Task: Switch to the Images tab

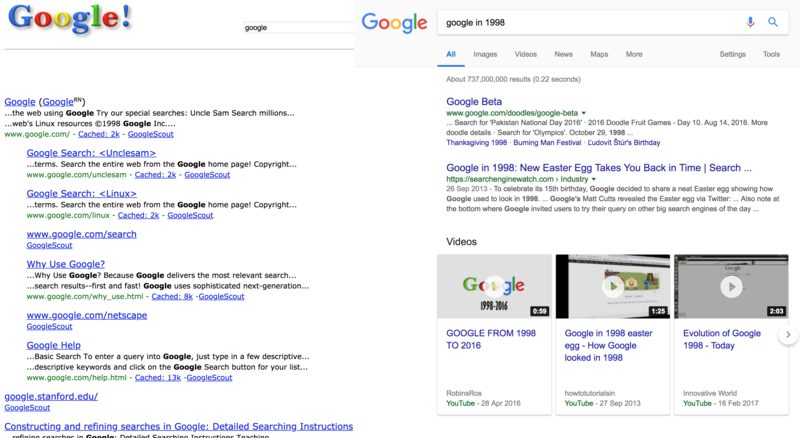Action: (x=485, y=54)
